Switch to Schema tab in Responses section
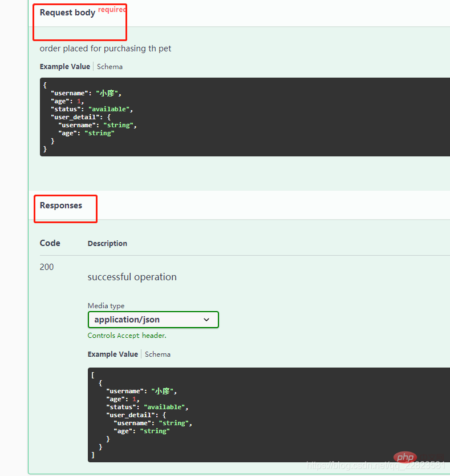 157,354
